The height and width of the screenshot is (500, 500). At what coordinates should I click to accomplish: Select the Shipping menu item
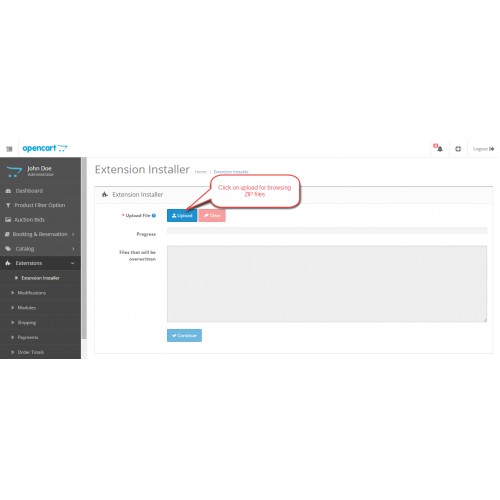pos(27,322)
